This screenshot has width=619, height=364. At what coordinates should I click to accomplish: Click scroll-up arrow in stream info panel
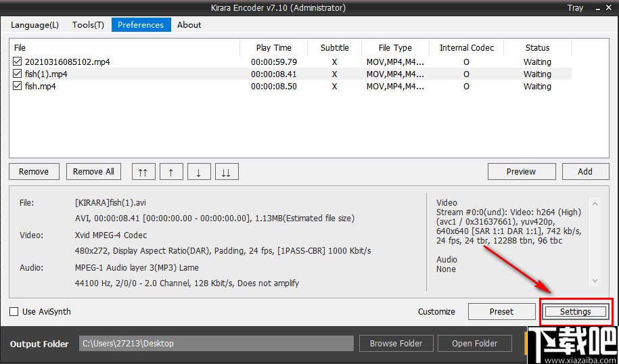point(595,204)
